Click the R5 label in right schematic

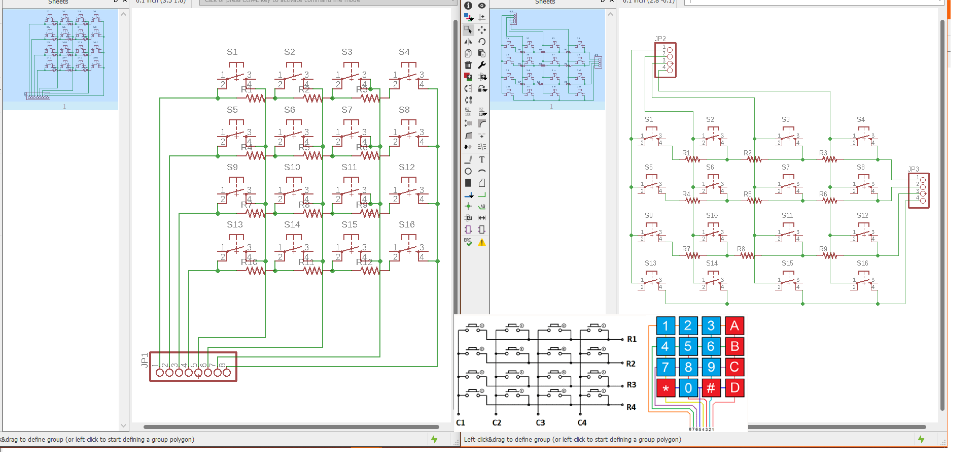748,194
